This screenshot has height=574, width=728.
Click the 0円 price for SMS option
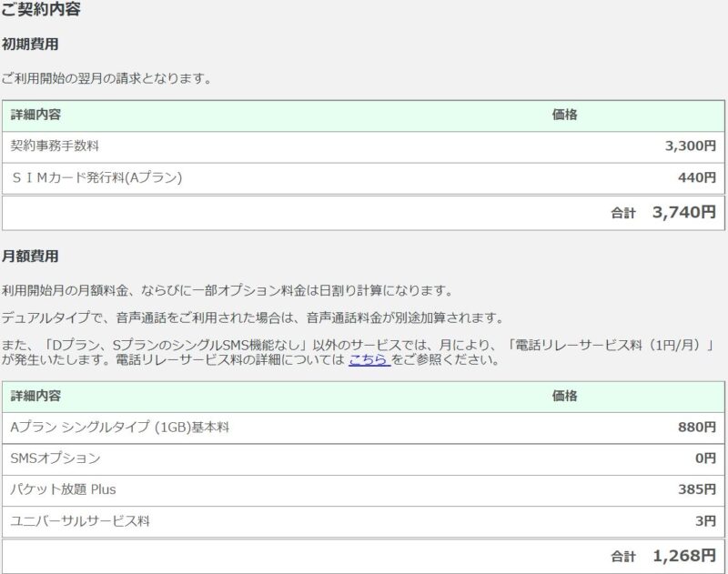[706, 458]
